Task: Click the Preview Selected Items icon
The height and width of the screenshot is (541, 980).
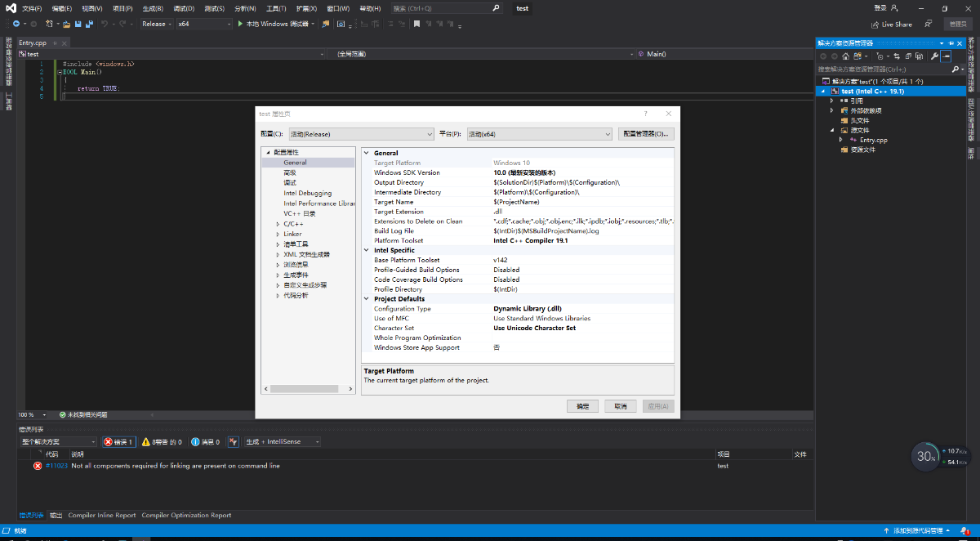Action: 946,56
